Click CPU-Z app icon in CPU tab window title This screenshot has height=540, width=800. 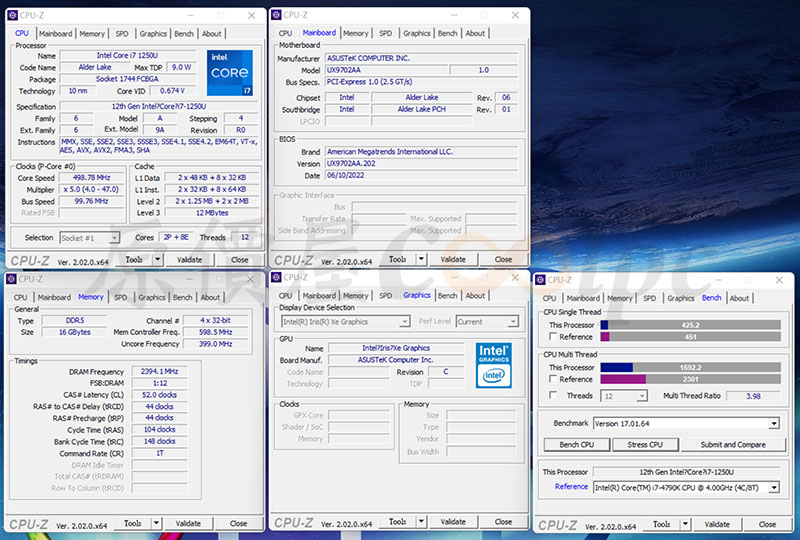[x=13, y=15]
